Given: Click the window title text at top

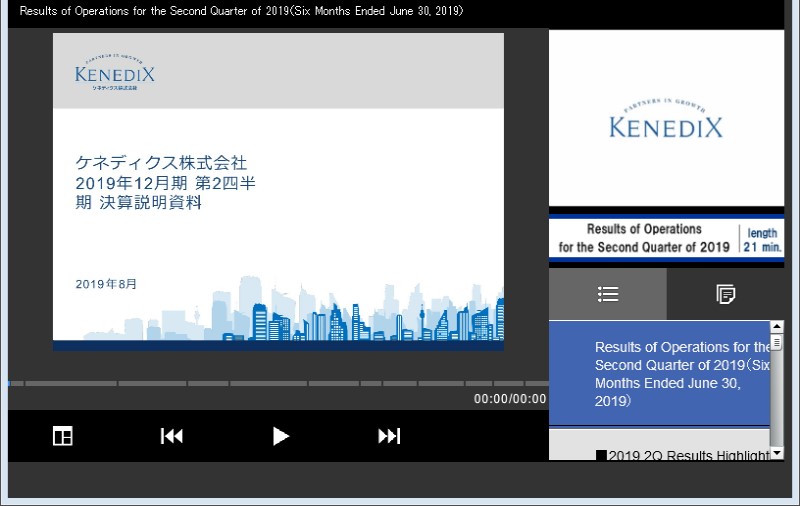Looking at the screenshot, I should coord(241,11).
